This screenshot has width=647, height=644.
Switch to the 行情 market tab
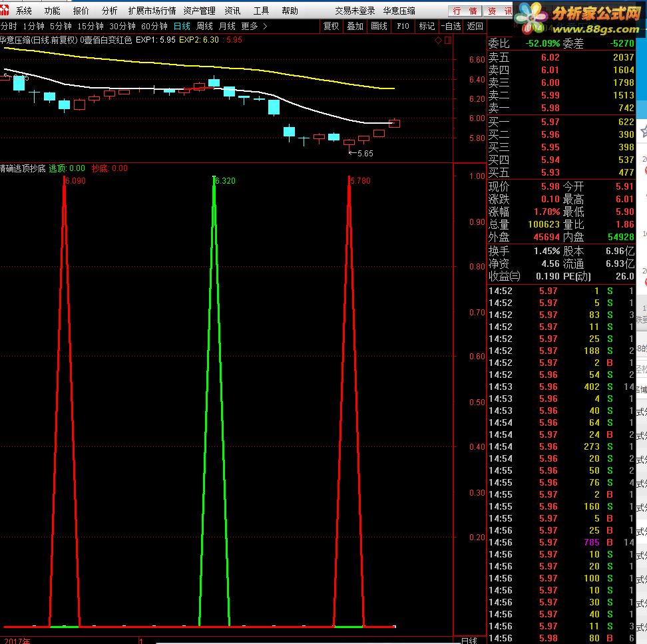(465, 11)
